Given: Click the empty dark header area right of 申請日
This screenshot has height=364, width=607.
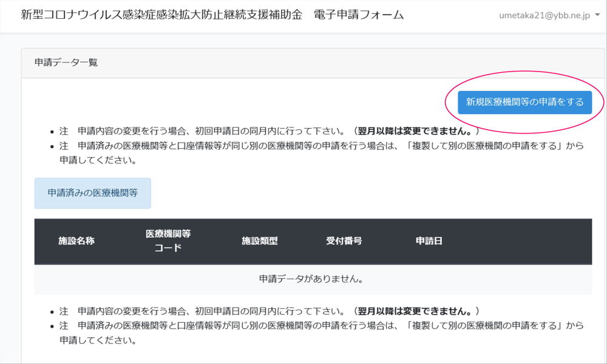Looking at the screenshot, I should tap(522, 241).
